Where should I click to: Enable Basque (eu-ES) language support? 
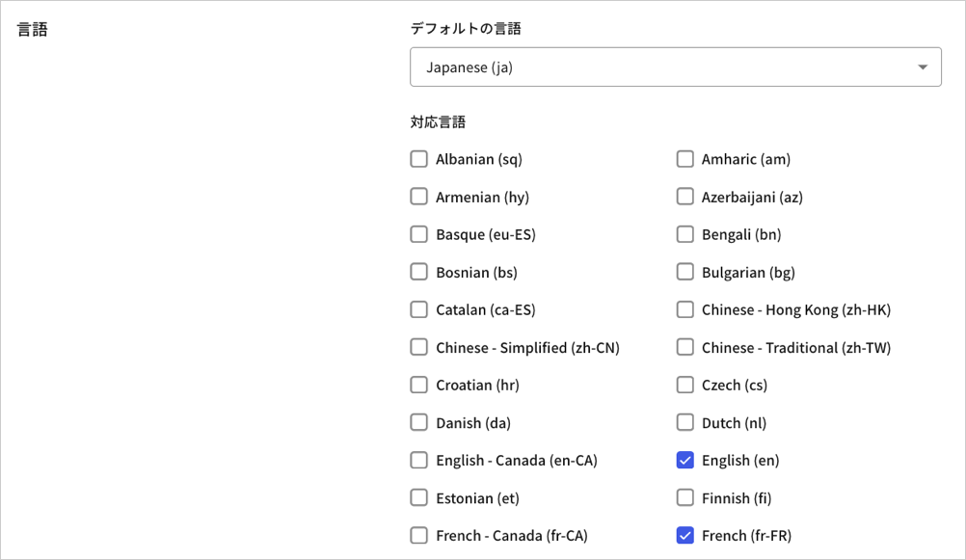418,234
